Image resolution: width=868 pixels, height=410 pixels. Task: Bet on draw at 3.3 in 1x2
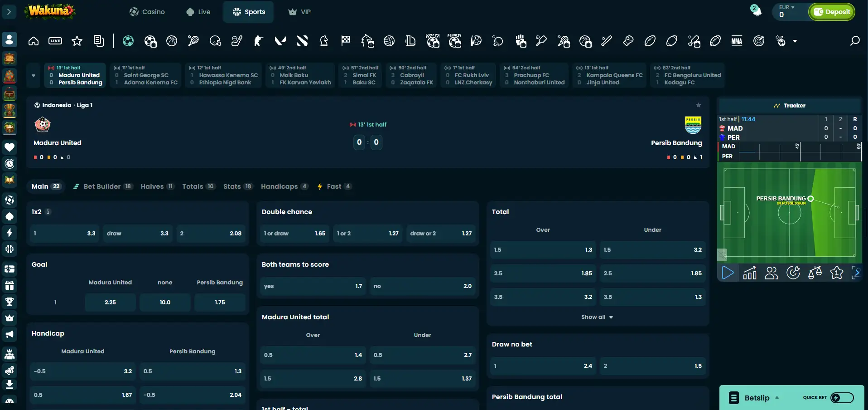click(x=138, y=234)
